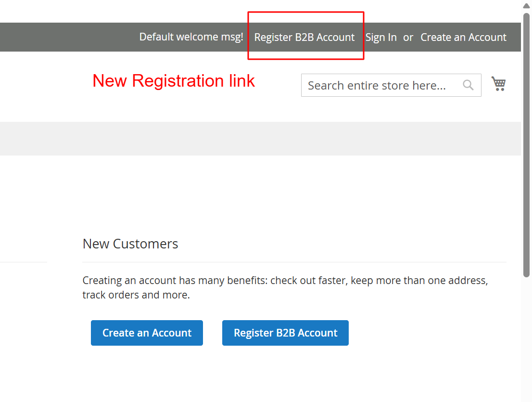Open the shopping cart icon
This screenshot has height=402, width=532.
499,84
